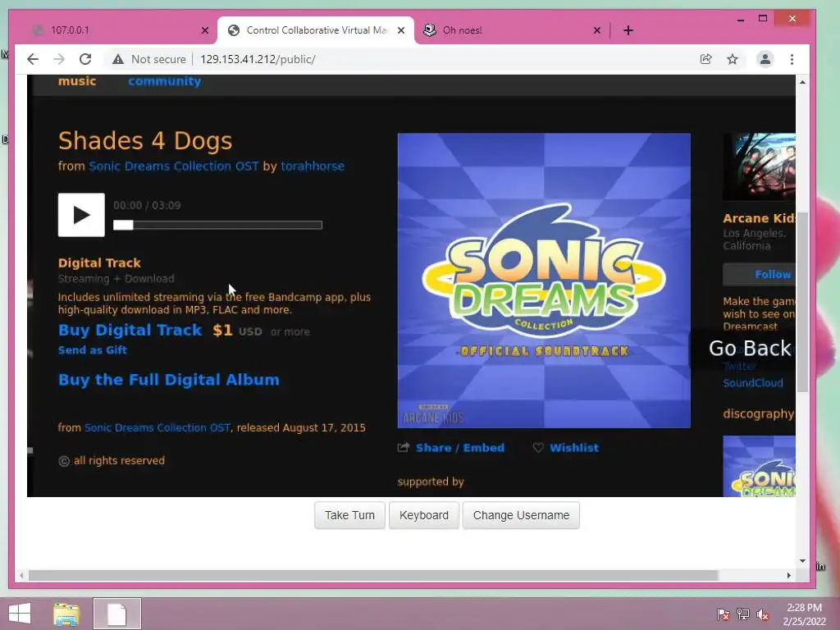The image size is (840, 630).
Task: Click the copyright all rights reserved icon
Action: pyautogui.click(x=64, y=461)
